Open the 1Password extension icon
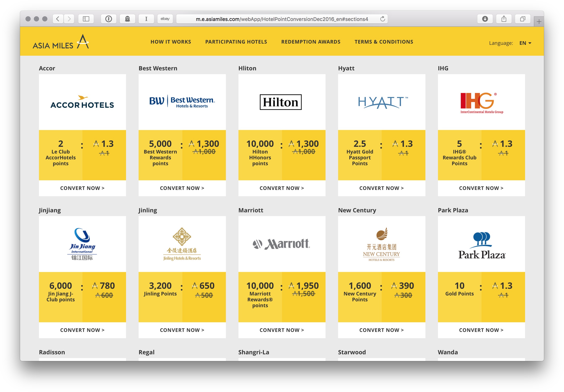Screen dimensions: 564x392 point(108,19)
